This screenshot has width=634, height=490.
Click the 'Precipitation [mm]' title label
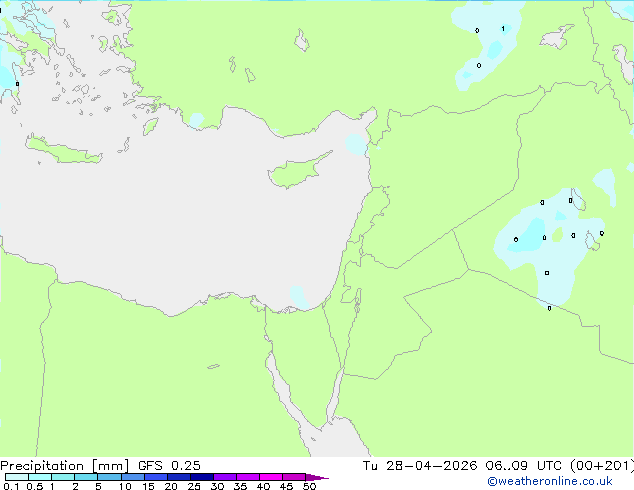(x=65, y=466)
